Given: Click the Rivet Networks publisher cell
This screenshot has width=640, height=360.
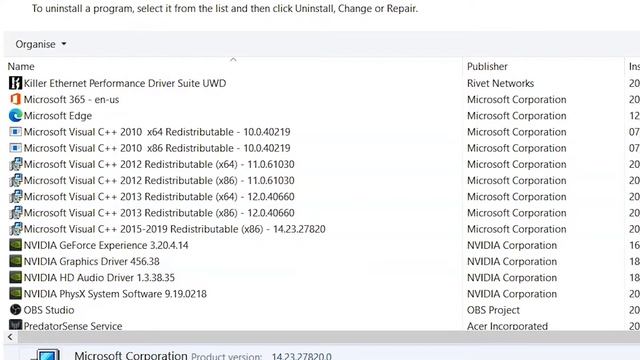Looking at the screenshot, I should tap(500, 83).
